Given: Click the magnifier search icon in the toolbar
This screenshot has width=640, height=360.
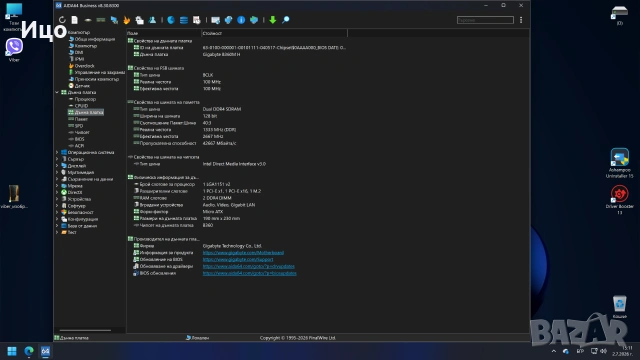Looking at the screenshot, I should click(286, 20).
